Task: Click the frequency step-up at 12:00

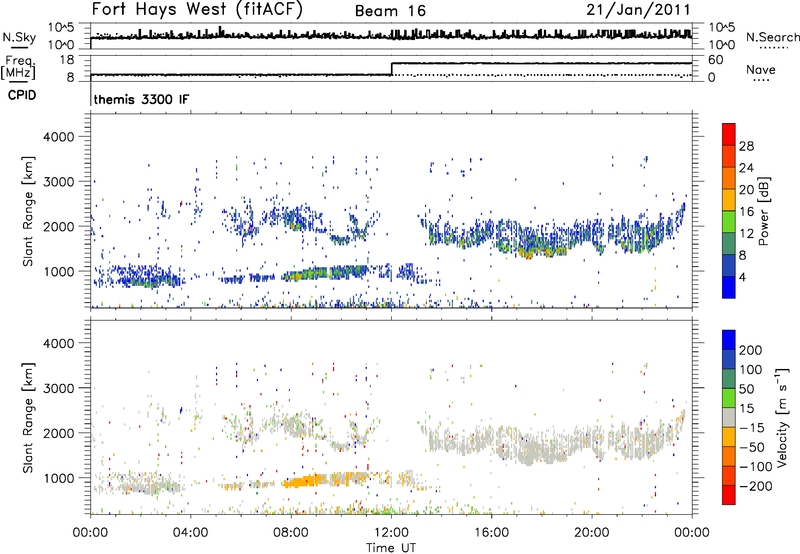Action: [391, 69]
